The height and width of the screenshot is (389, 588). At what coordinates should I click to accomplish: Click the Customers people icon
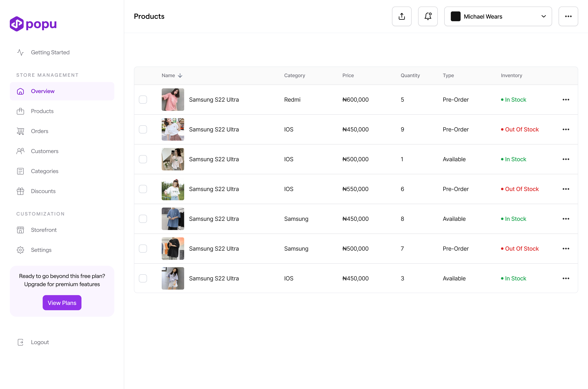pos(20,151)
